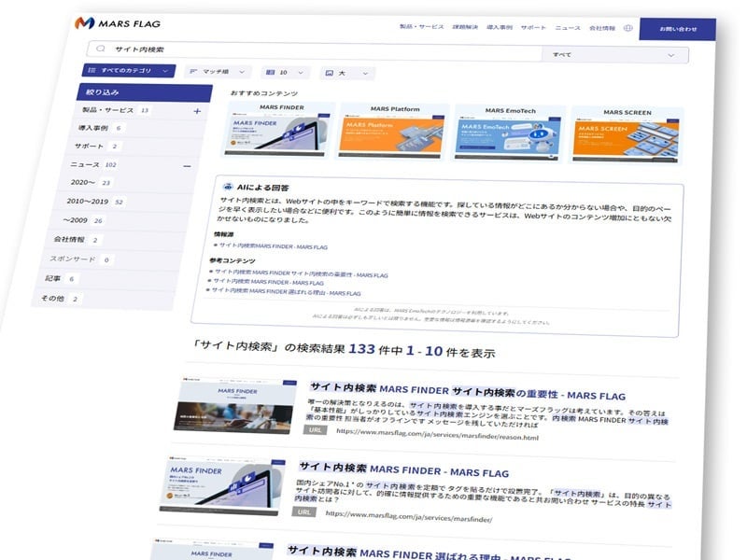Click the magnifier icon in the search bar

[x=103, y=47]
